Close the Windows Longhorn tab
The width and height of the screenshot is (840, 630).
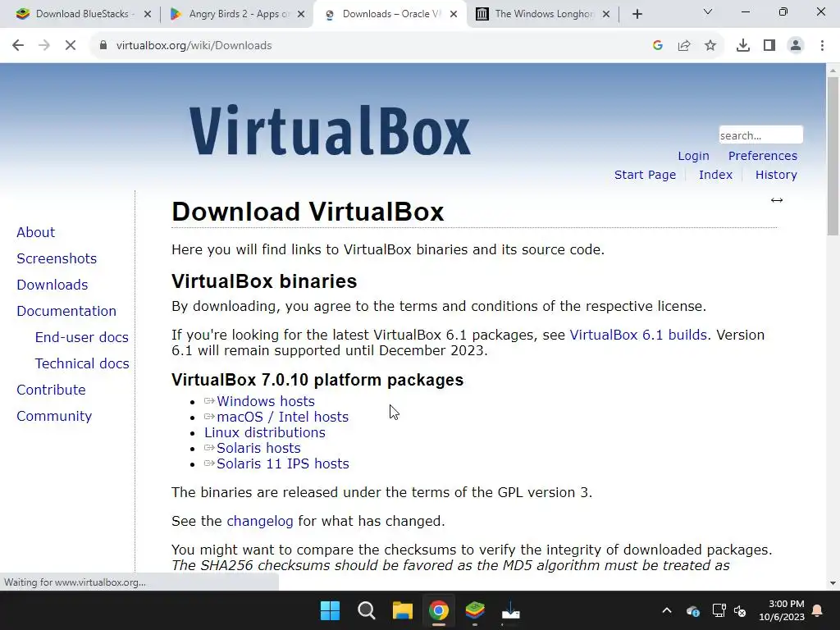(x=606, y=14)
